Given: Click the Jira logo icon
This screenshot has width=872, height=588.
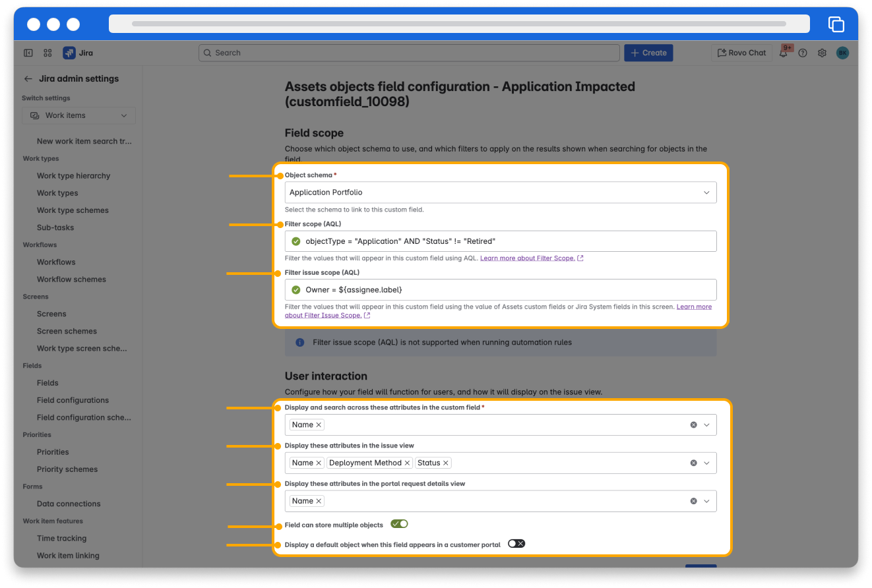Looking at the screenshot, I should tap(69, 53).
